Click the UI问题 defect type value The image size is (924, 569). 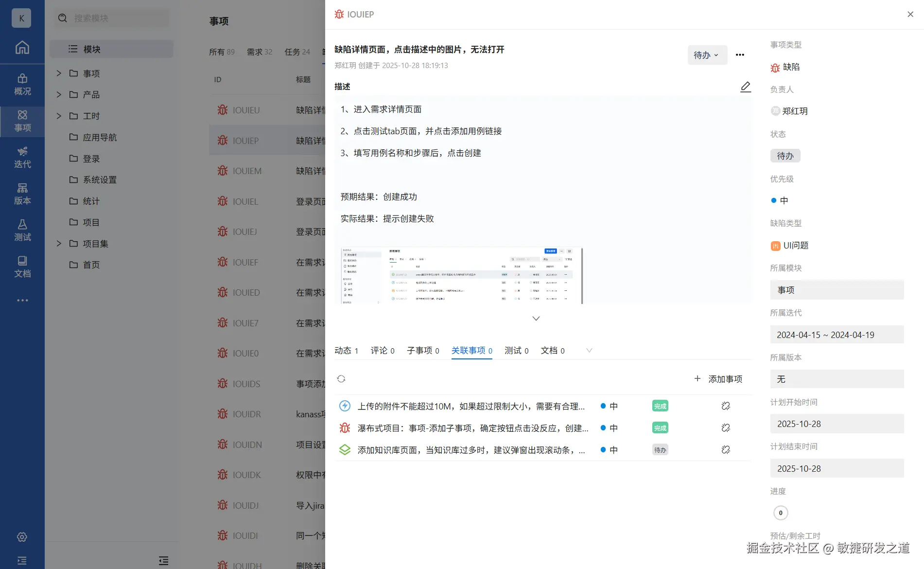[x=790, y=246]
